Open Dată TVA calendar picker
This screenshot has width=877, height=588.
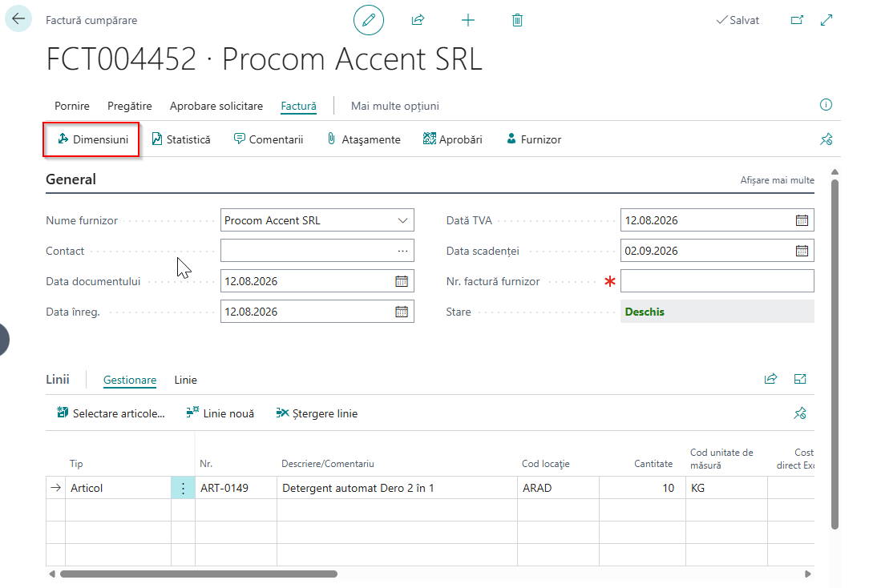tap(802, 220)
